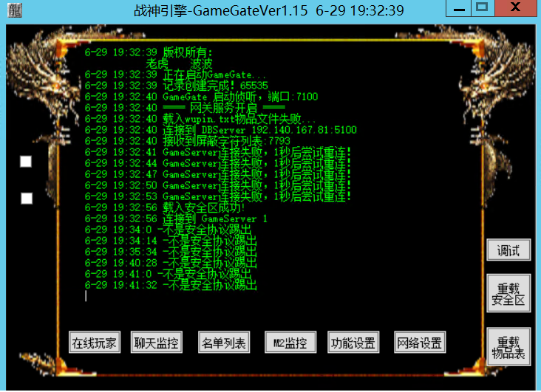
Task: Click 重载安全区 reload safe zone button
Action: point(508,293)
